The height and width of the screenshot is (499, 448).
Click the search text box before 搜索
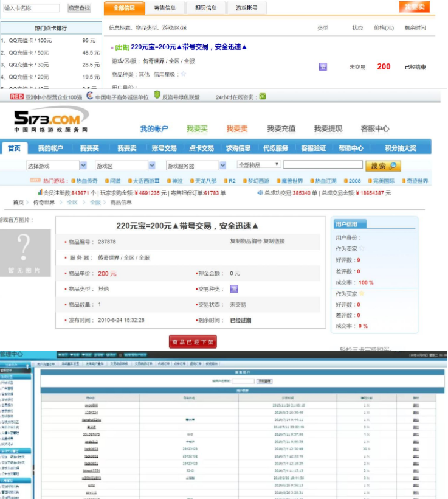(323, 164)
